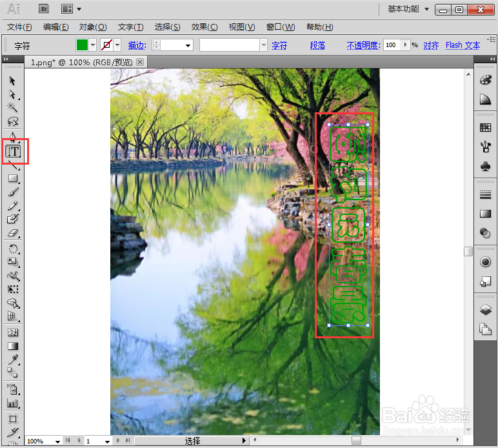Open the 文字(T) menu
The height and width of the screenshot is (448, 498).
130,27
